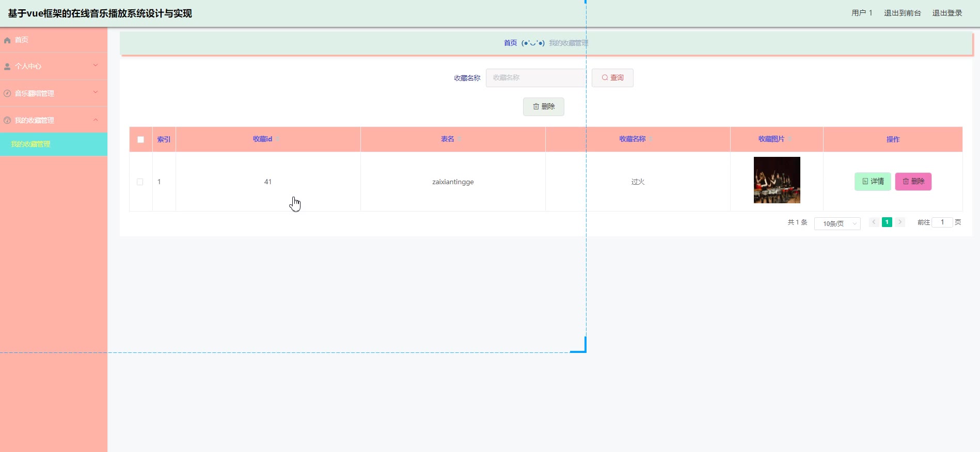Expand 音乐翻唱管理 menu chevron
Screen dimensions: 980x452
[96, 92]
